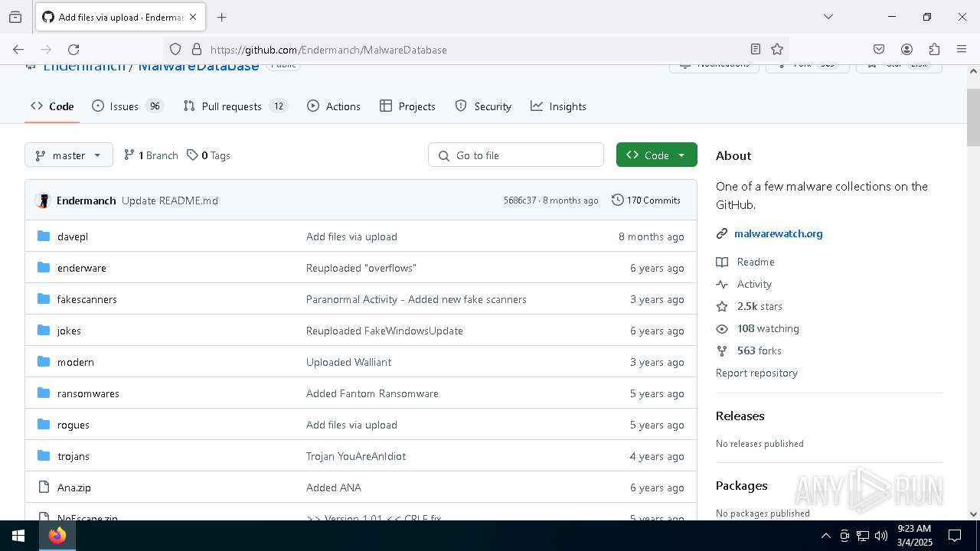Open the Extensions puzzle icon
Image resolution: width=980 pixels, height=551 pixels.
(934, 50)
